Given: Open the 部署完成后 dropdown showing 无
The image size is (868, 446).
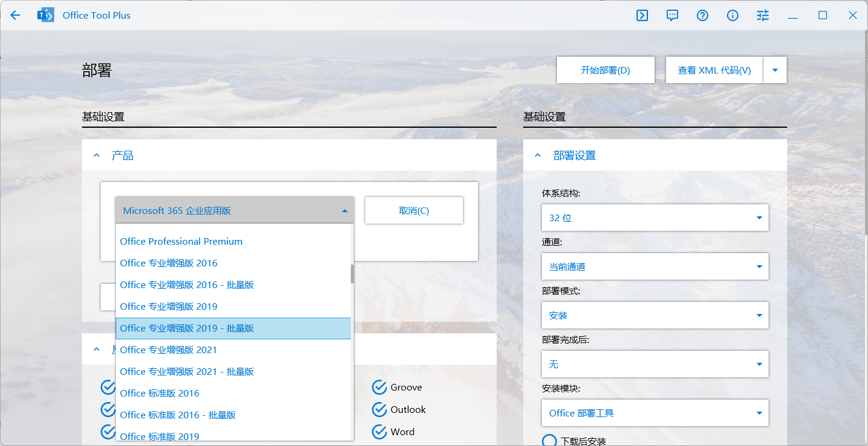Looking at the screenshot, I should pyautogui.click(x=655, y=364).
